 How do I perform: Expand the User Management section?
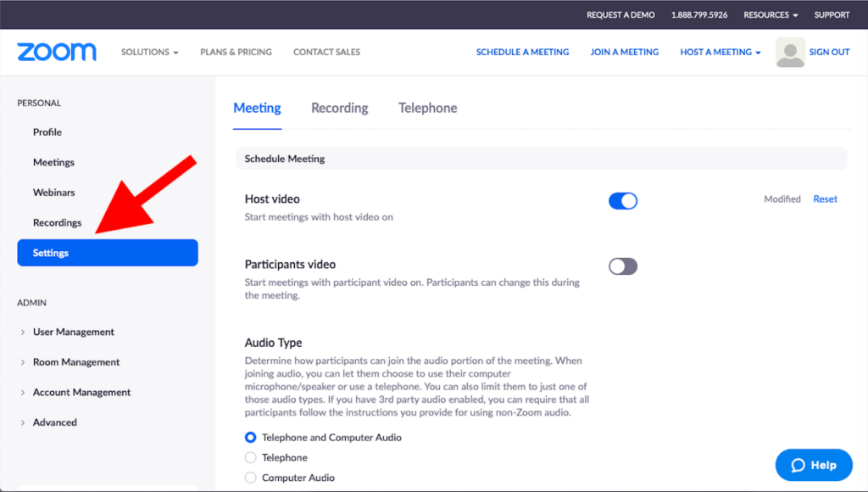[73, 332]
